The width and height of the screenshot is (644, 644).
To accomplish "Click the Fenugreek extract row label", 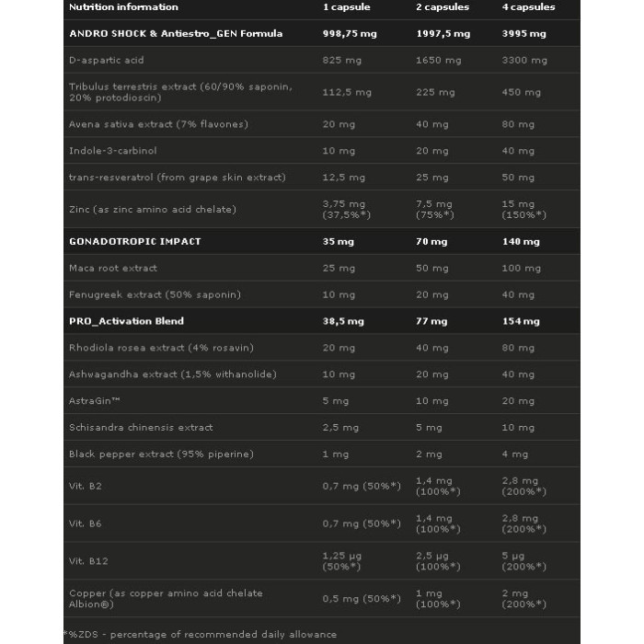I will pos(155,294).
